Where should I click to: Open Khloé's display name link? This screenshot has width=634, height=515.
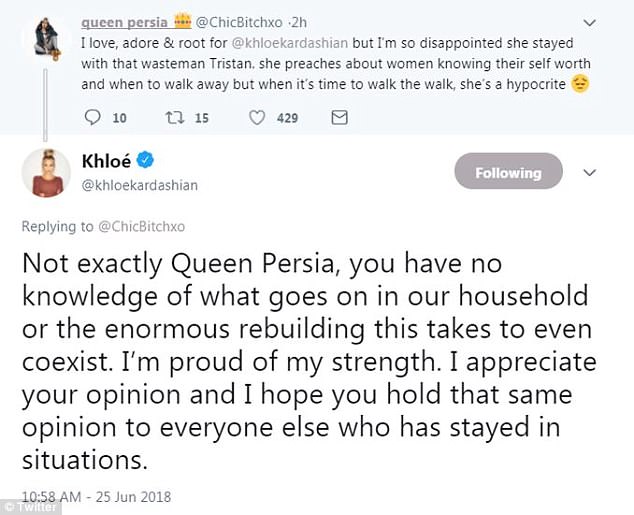click(x=105, y=162)
